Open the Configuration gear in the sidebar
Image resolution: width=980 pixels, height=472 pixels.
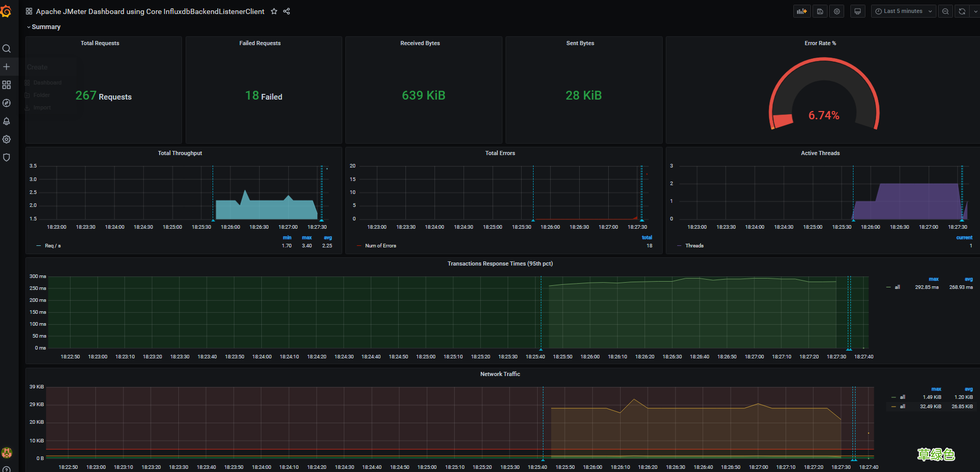7,139
